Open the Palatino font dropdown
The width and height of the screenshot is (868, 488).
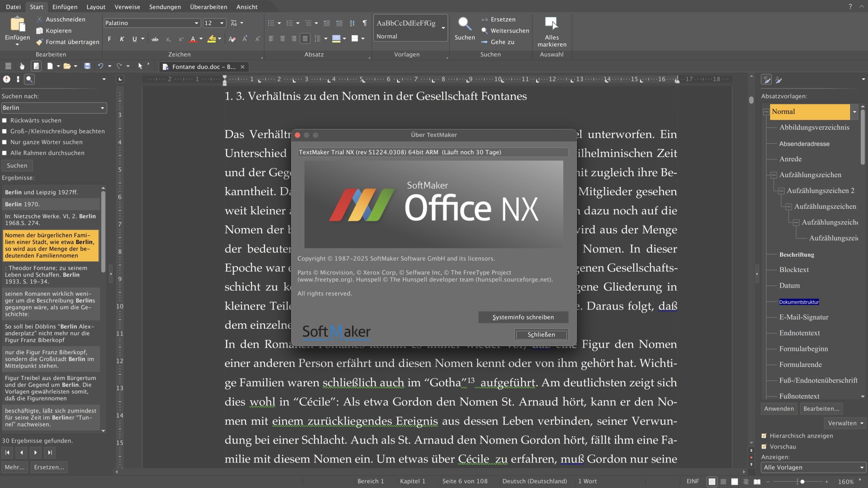(x=196, y=23)
